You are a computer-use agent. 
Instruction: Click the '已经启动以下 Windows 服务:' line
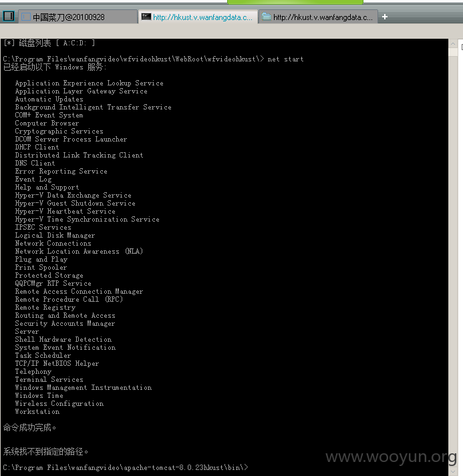tap(55, 67)
